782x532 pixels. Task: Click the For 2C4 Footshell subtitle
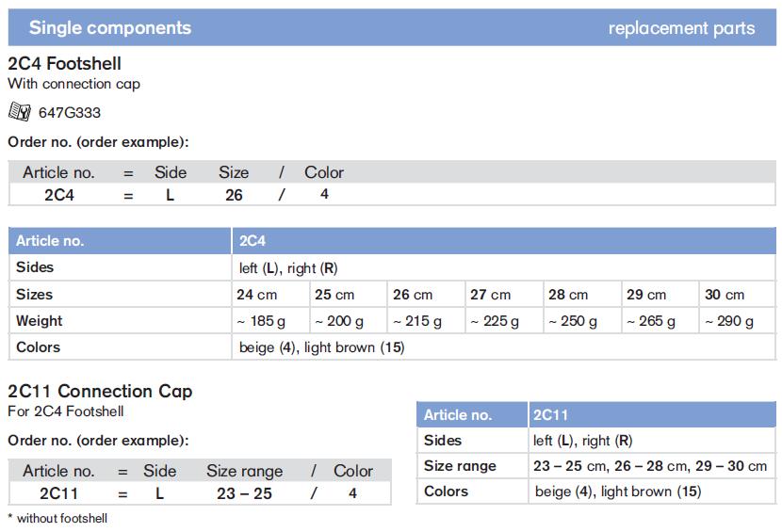tap(66, 411)
